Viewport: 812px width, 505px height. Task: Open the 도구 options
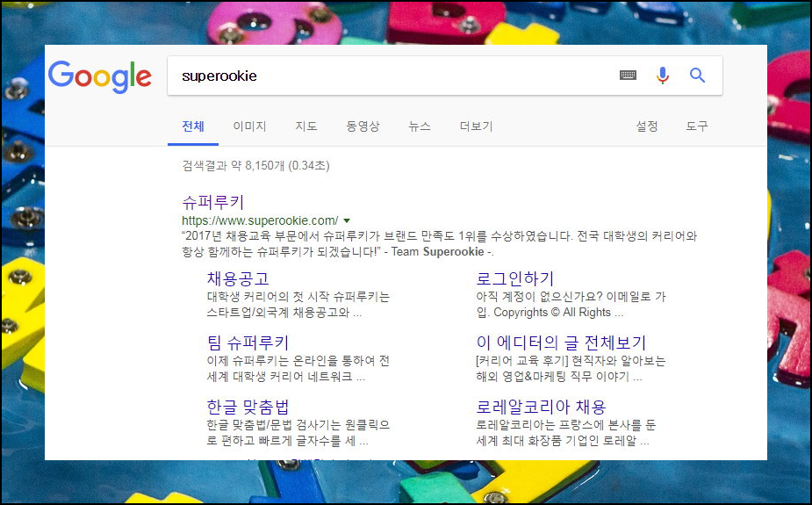[696, 126]
